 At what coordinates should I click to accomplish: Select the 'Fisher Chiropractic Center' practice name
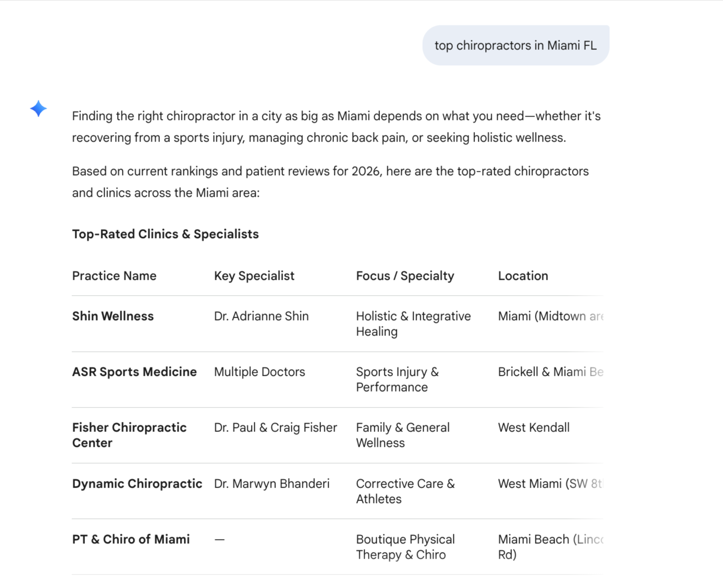pos(129,435)
